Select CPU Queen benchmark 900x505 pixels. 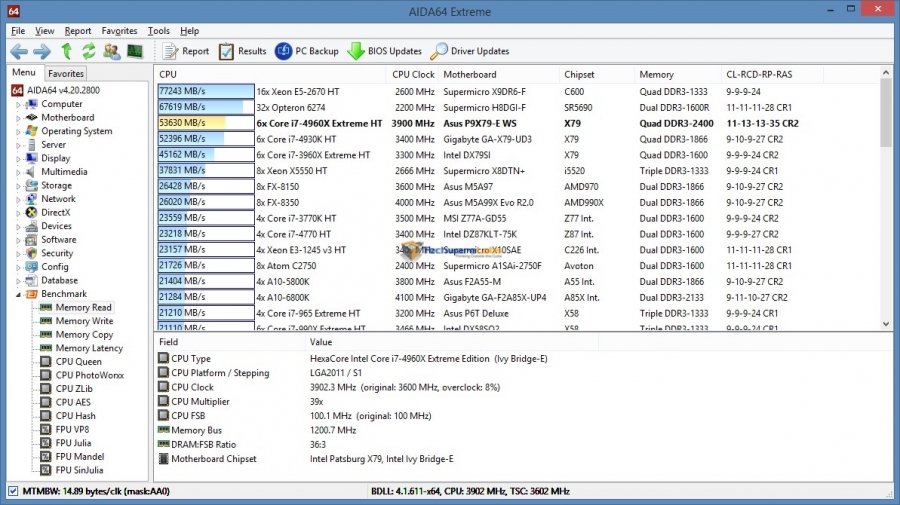(78, 362)
